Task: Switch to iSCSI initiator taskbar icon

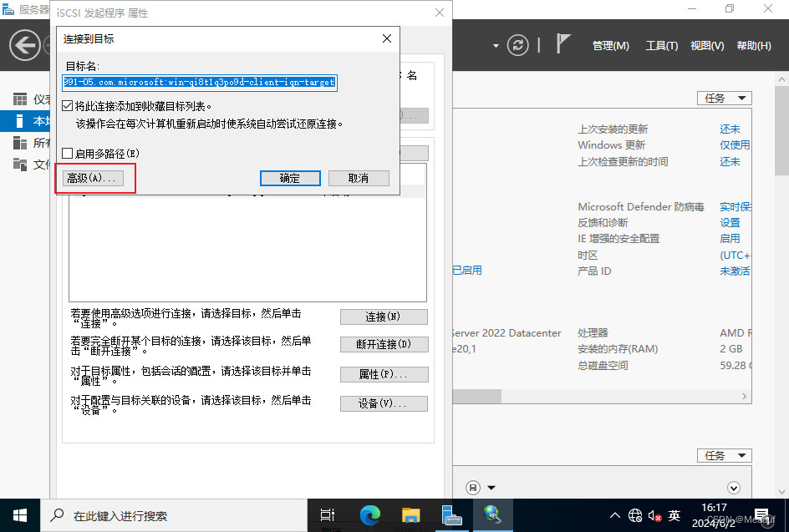Action: click(492, 515)
